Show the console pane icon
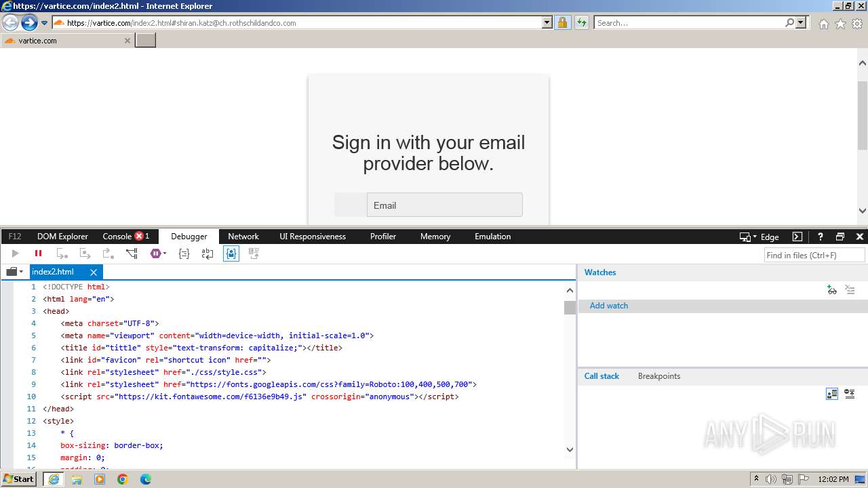The width and height of the screenshot is (868, 488). tap(797, 237)
